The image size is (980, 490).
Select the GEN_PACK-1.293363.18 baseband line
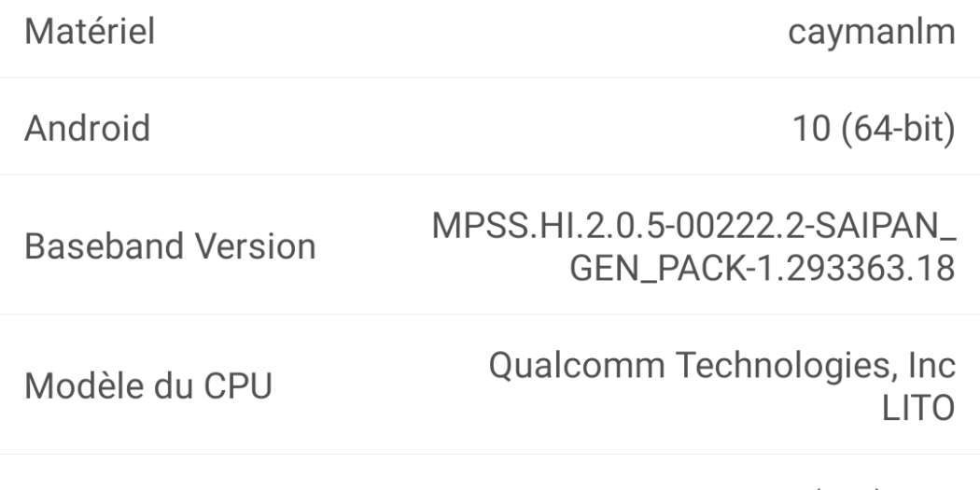pyautogui.click(x=763, y=268)
